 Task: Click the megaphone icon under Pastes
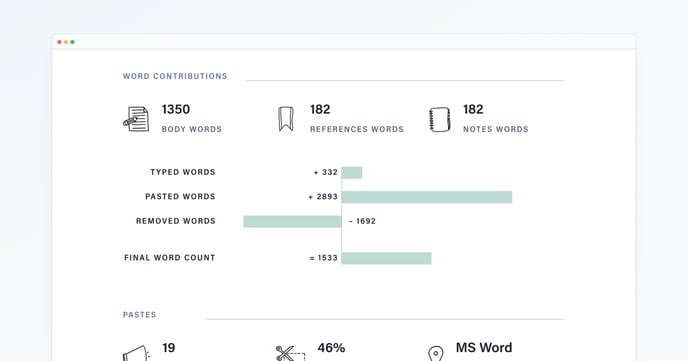coord(136,353)
